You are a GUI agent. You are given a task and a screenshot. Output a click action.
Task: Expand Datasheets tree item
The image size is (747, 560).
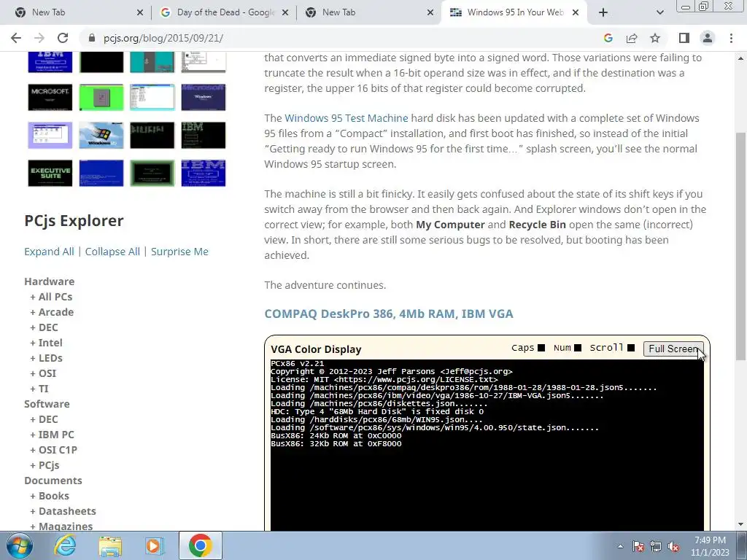[63, 511]
